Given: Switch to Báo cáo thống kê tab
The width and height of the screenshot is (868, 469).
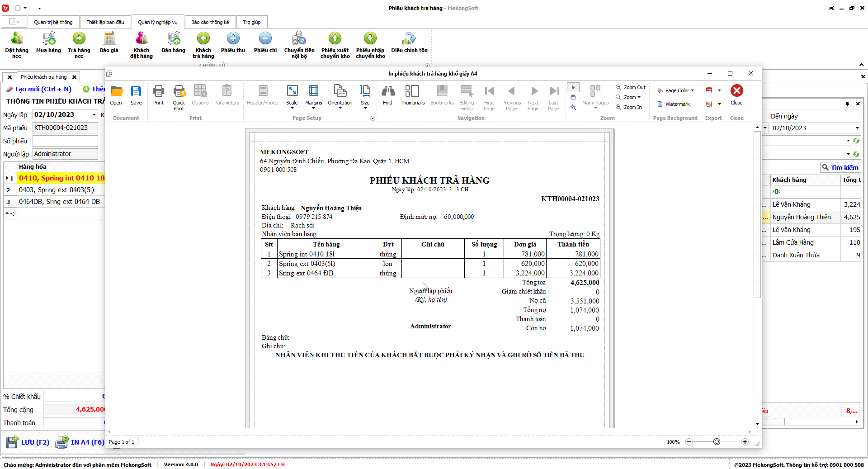Looking at the screenshot, I should pyautogui.click(x=210, y=22).
